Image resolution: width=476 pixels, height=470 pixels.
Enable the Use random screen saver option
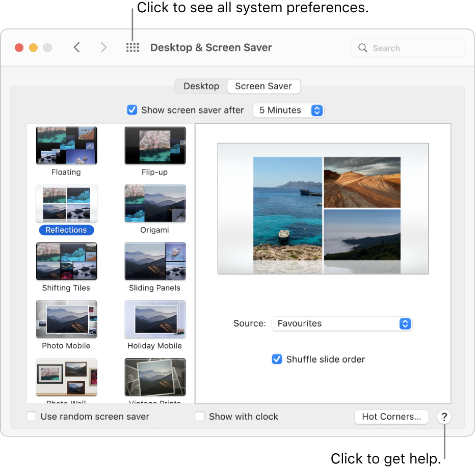[x=31, y=417]
